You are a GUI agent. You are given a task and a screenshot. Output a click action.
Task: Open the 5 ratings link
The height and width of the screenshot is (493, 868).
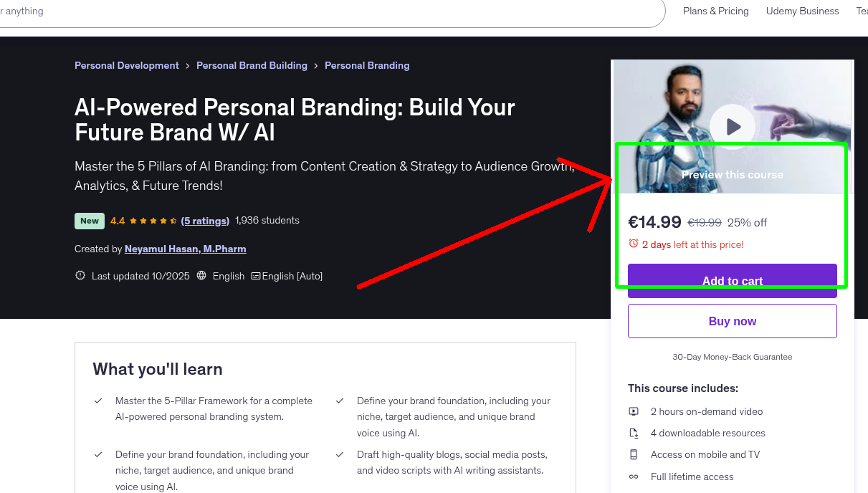[205, 220]
